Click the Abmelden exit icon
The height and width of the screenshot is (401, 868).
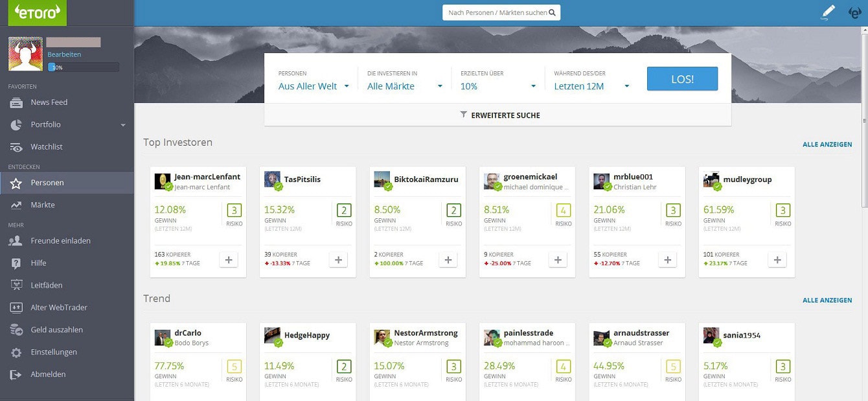(16, 374)
